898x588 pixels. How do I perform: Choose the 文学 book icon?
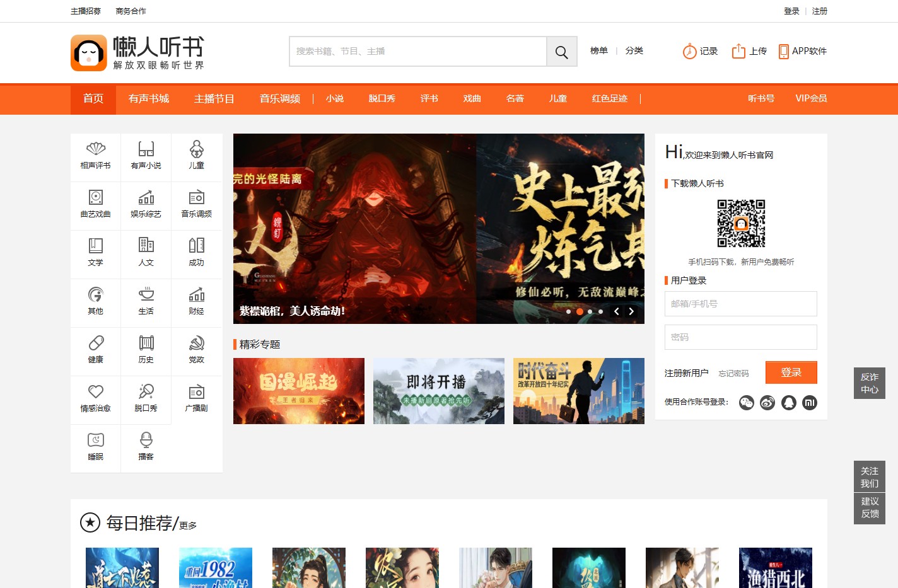coord(96,246)
